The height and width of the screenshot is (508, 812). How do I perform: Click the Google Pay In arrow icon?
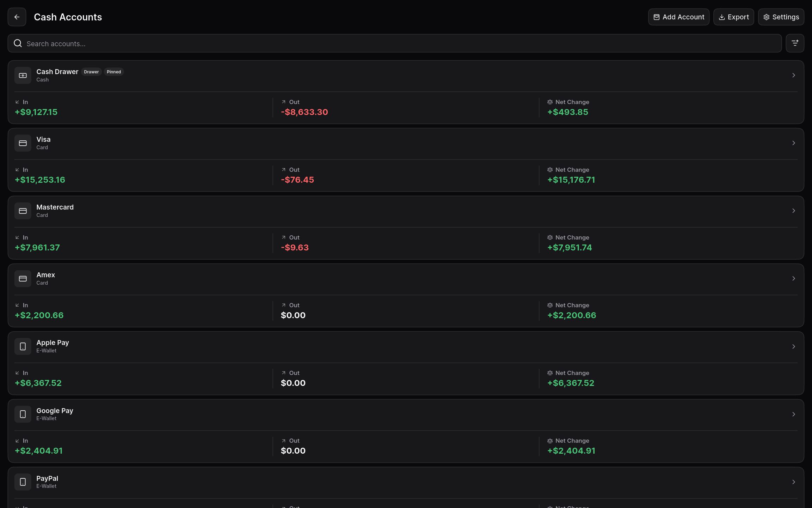17,441
